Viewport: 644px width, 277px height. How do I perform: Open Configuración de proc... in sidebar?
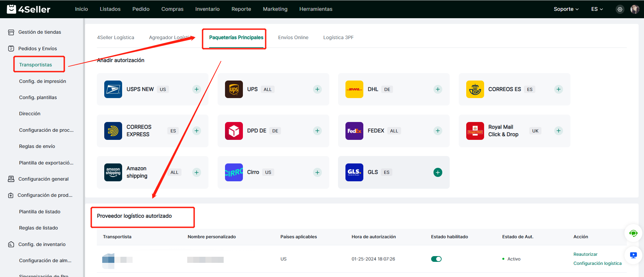[x=46, y=130]
